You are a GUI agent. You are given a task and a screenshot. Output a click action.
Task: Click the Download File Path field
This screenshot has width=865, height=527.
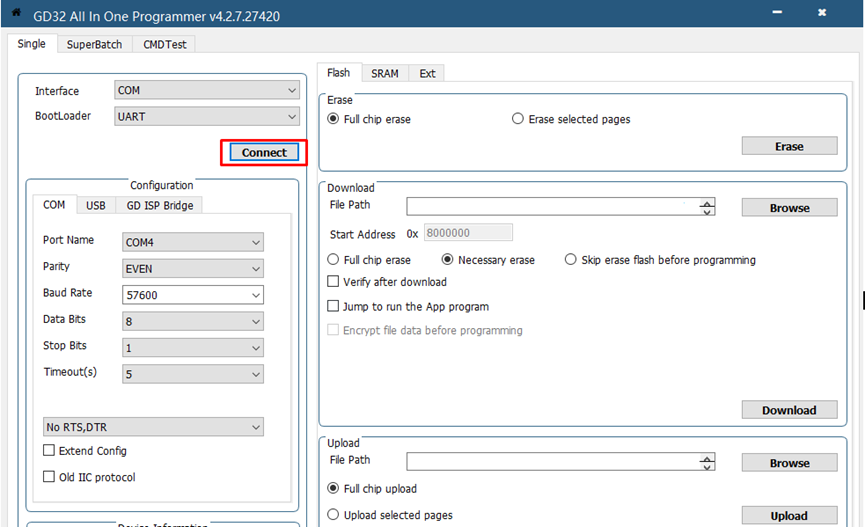[550, 207]
